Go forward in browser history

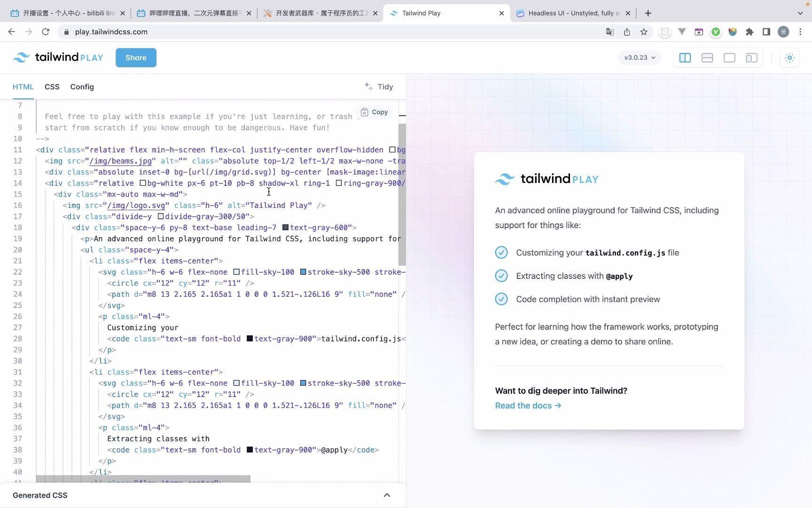[x=29, y=32]
